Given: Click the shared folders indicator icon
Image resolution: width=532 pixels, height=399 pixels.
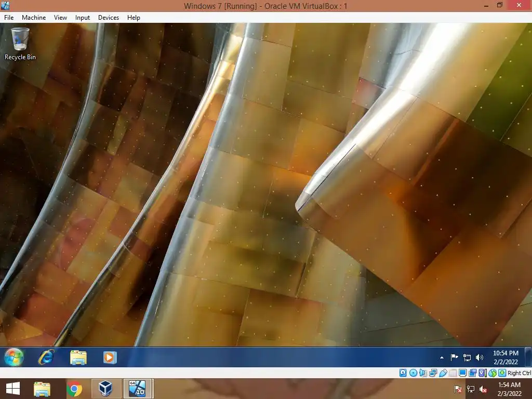Looking at the screenshot, I should (453, 373).
